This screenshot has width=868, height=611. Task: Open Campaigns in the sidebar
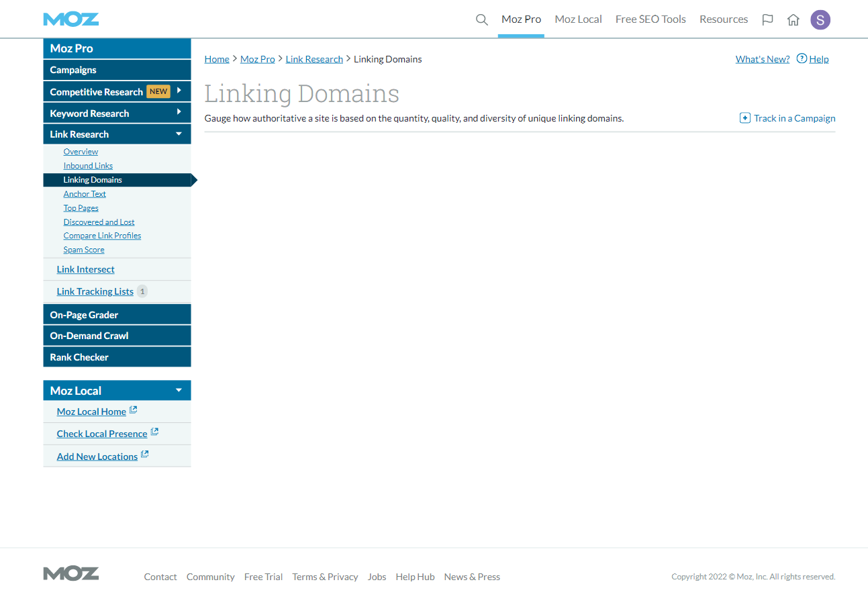click(x=117, y=70)
